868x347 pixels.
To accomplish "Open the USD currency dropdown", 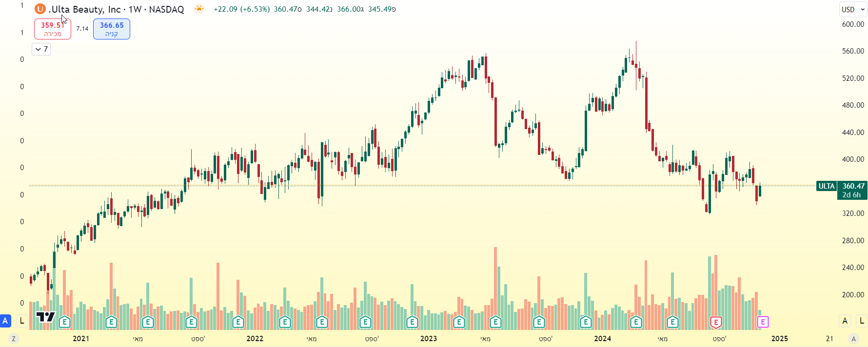I will click(x=851, y=9).
